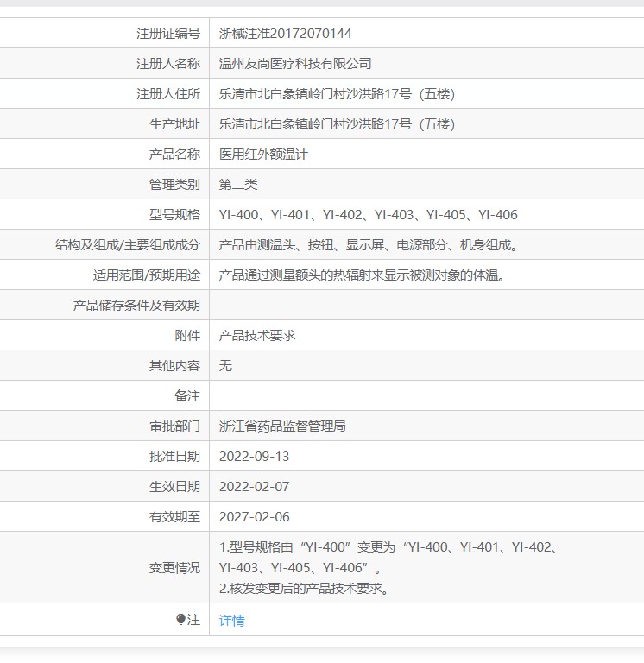Image resolution: width=644 pixels, height=663 pixels.
Task: Click the structure text starting 产品由测温头
Action: tap(369, 245)
